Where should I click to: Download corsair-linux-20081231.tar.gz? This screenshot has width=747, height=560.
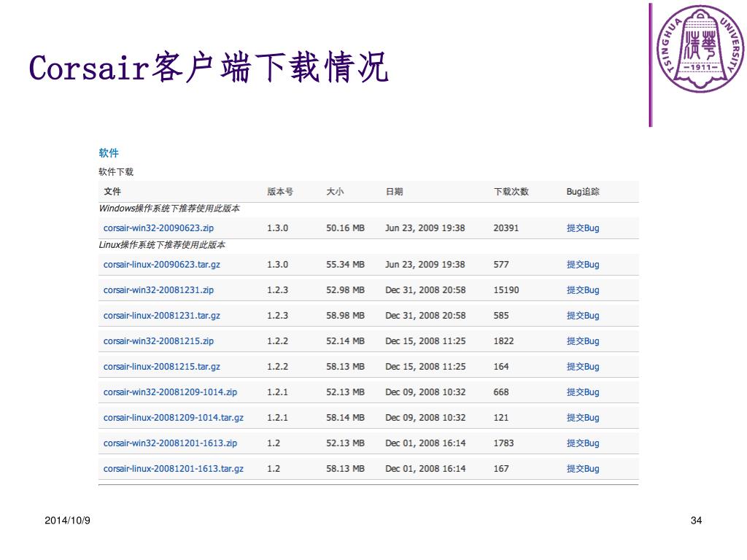pos(162,315)
